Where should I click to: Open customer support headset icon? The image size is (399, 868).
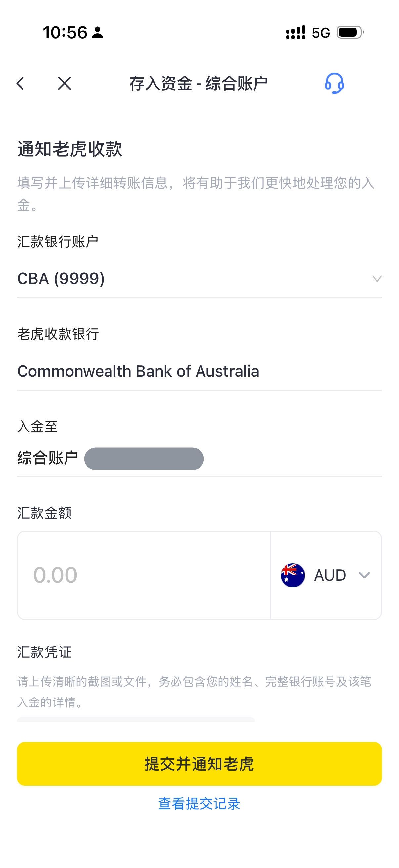pos(334,83)
